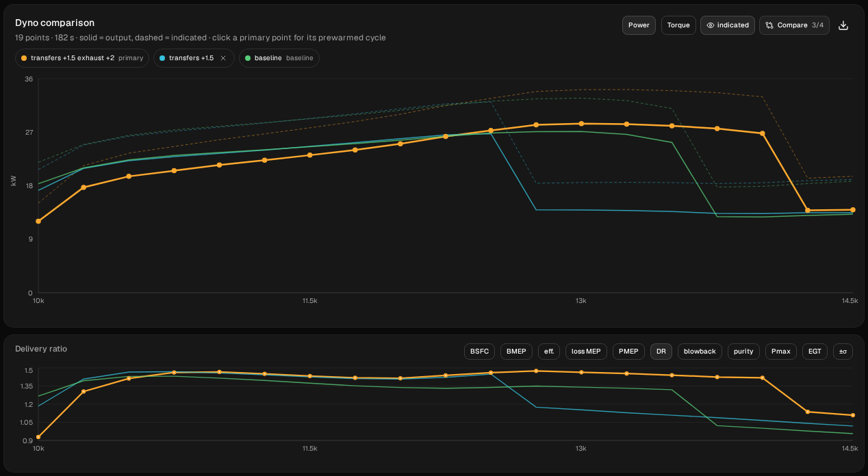
Task: Toggle the ±σ deviation band
Action: (x=843, y=352)
